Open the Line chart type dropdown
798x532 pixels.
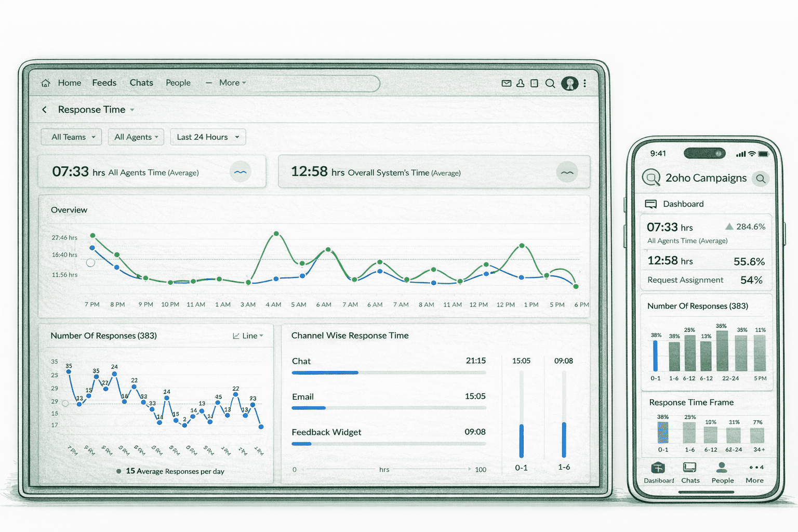click(247, 336)
